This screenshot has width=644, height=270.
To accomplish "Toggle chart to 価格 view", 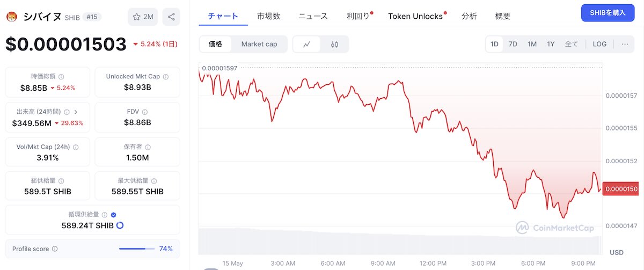I will (x=216, y=44).
